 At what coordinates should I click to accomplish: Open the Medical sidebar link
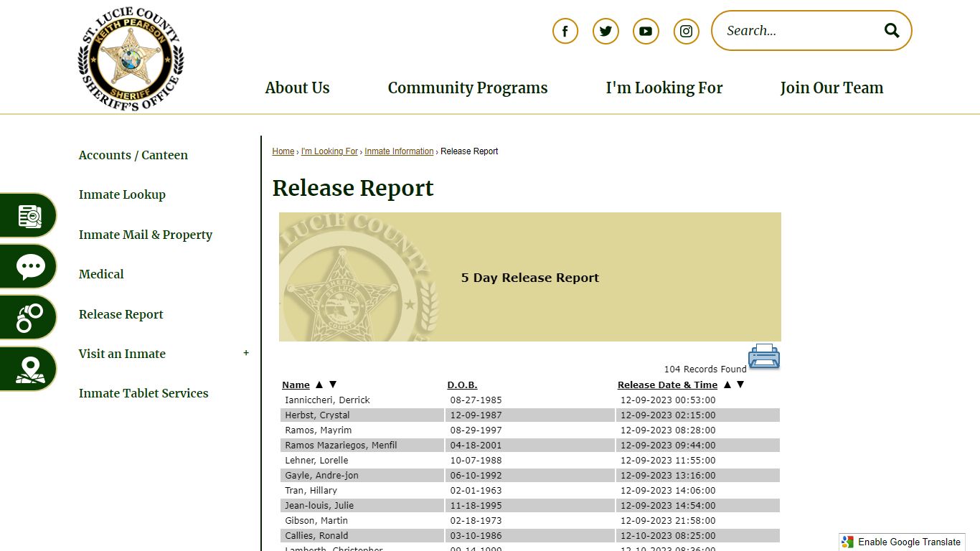coord(101,274)
